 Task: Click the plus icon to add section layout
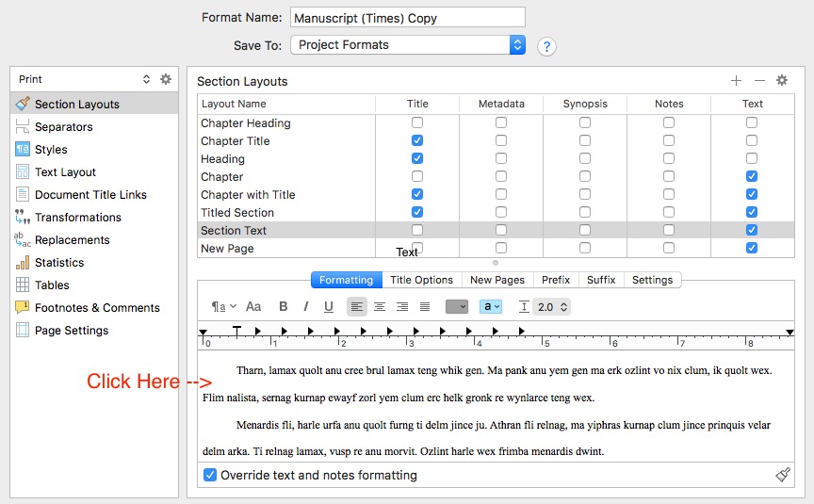(x=737, y=81)
